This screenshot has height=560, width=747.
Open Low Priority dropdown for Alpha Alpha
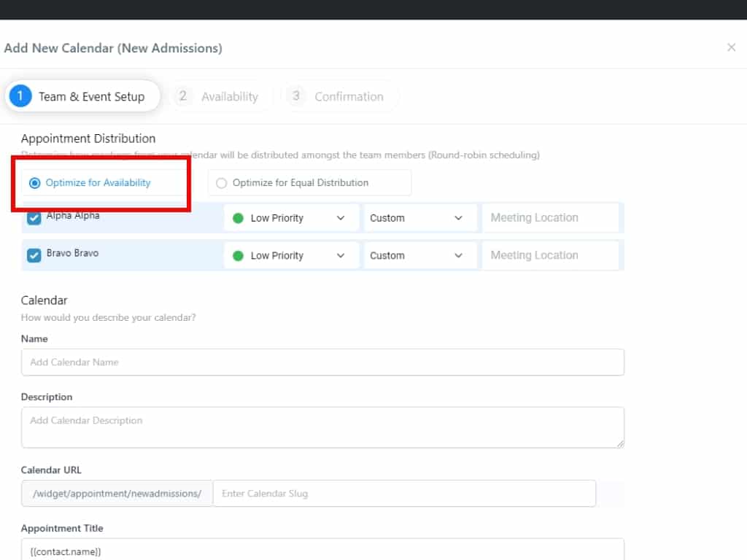[x=291, y=218]
